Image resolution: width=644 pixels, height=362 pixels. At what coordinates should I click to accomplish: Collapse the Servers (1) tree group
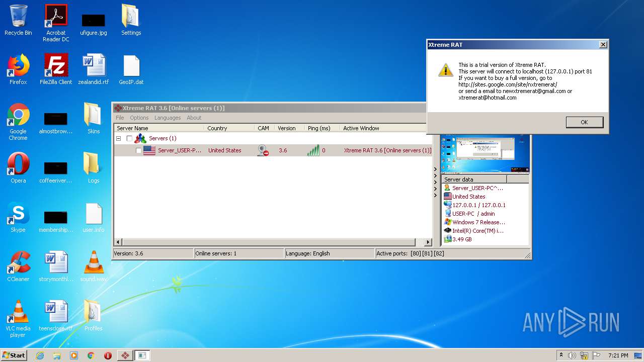[x=119, y=138]
